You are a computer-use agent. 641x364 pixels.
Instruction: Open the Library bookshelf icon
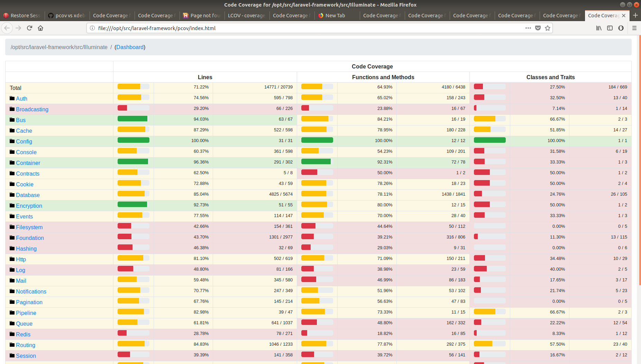pyautogui.click(x=599, y=28)
